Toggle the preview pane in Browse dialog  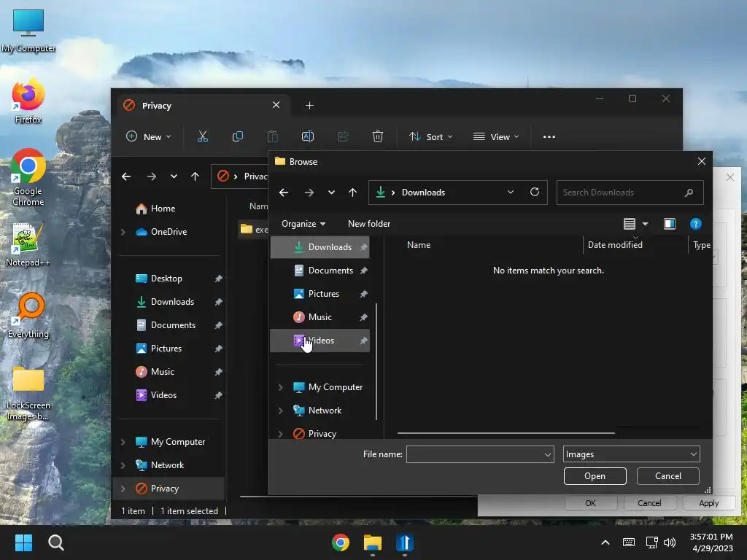click(670, 224)
